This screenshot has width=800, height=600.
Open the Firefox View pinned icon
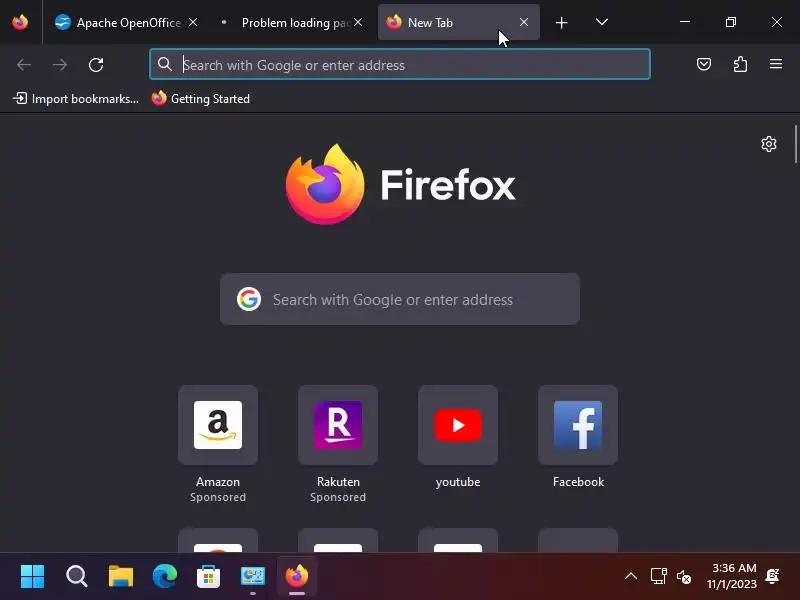tap(20, 22)
